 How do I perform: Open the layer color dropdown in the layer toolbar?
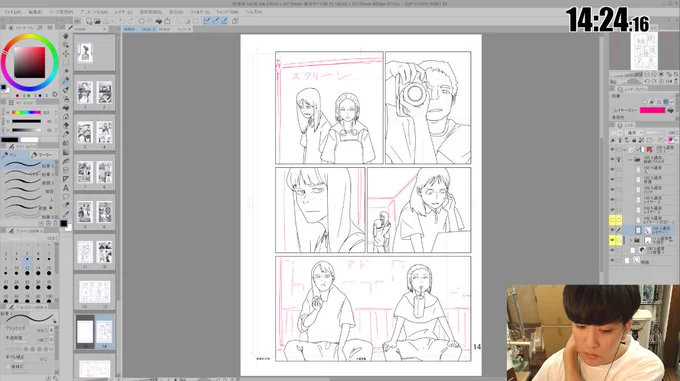tap(677, 140)
